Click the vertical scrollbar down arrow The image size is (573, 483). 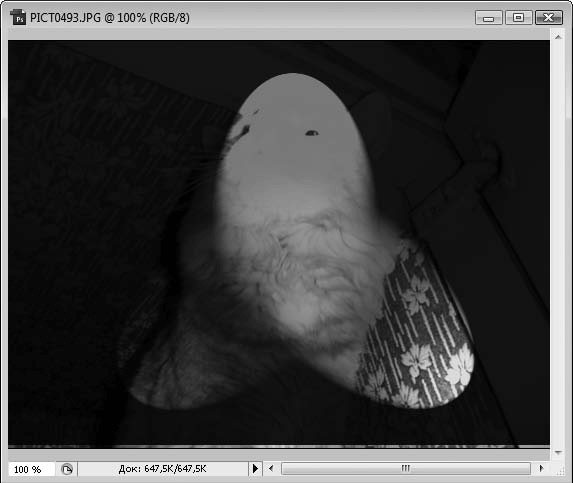tap(558, 453)
